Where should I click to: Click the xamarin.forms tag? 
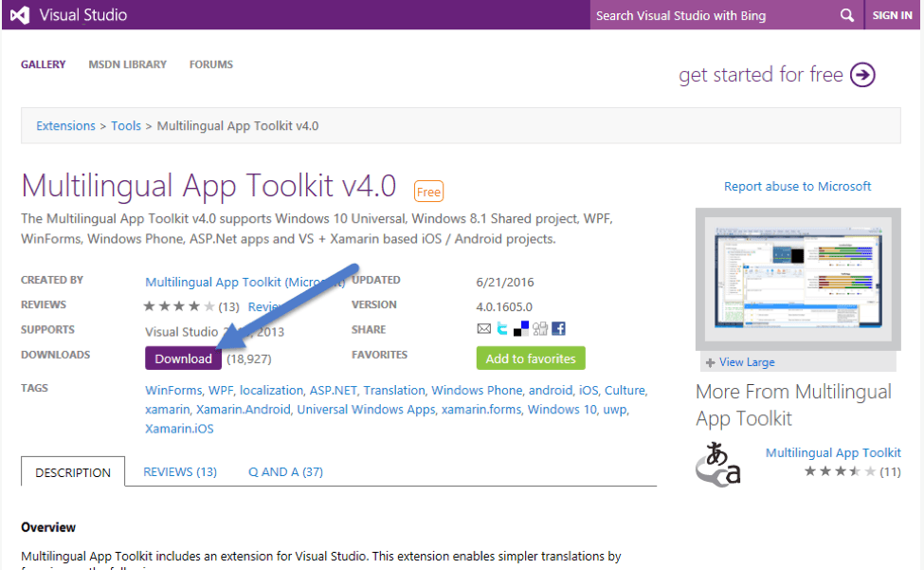481,410
